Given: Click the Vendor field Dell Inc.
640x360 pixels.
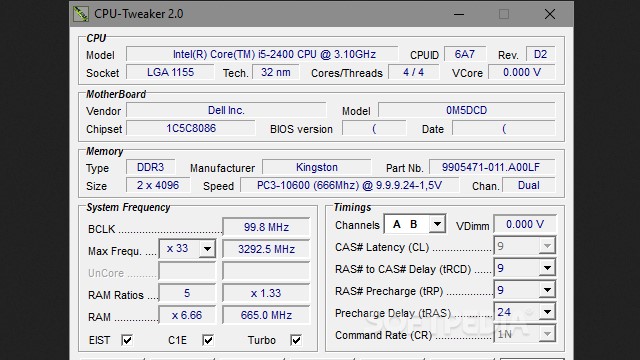Looking at the screenshot, I should 226,110.
